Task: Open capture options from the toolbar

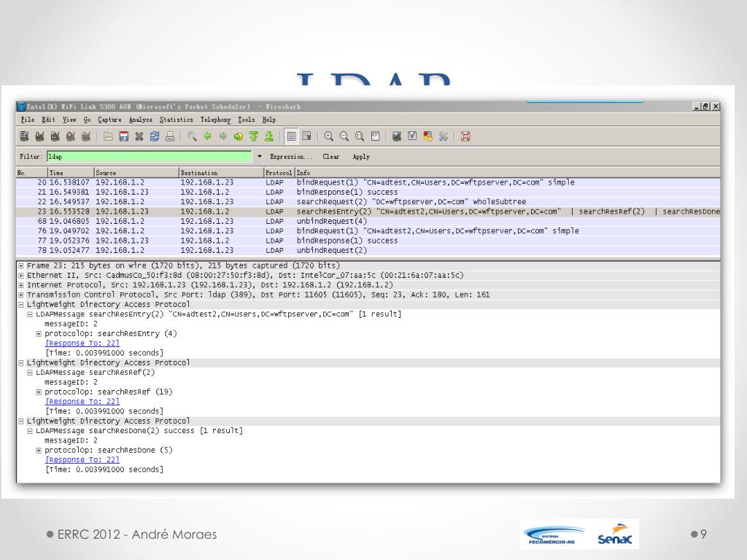Action: [x=39, y=136]
